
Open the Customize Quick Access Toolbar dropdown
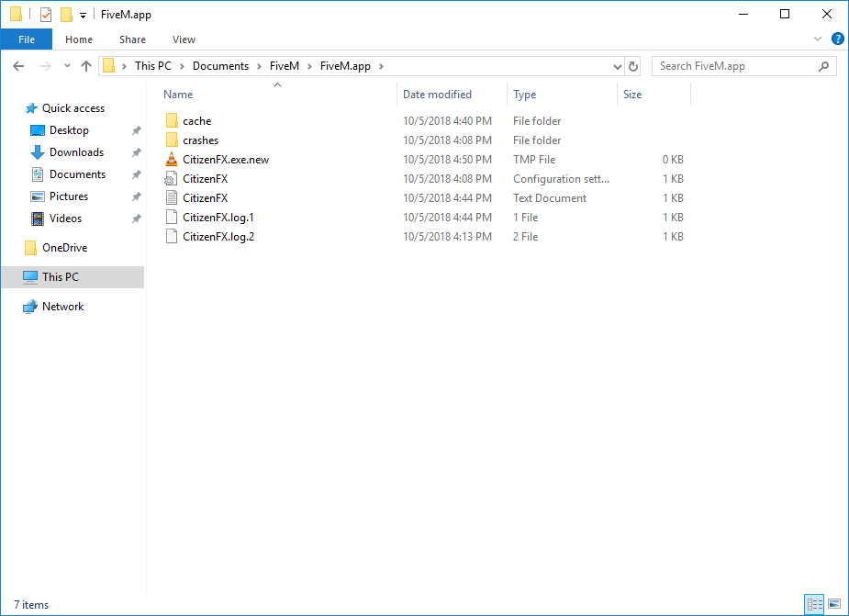(x=83, y=16)
